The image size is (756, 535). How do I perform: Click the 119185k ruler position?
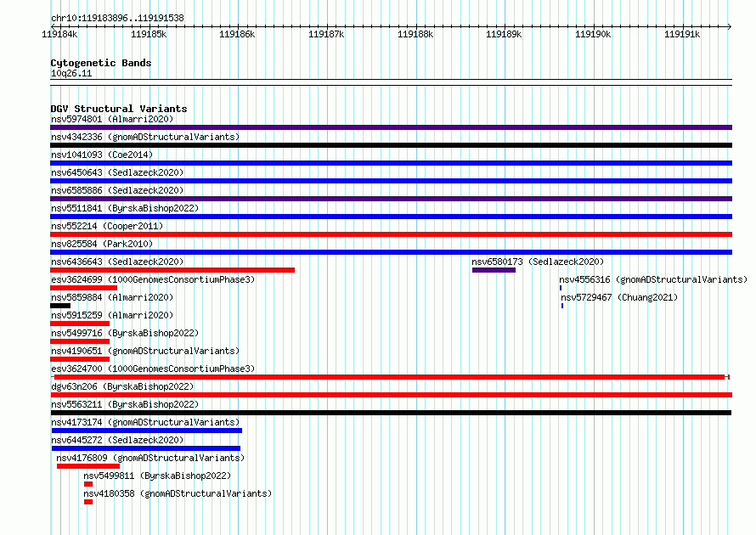click(149, 34)
